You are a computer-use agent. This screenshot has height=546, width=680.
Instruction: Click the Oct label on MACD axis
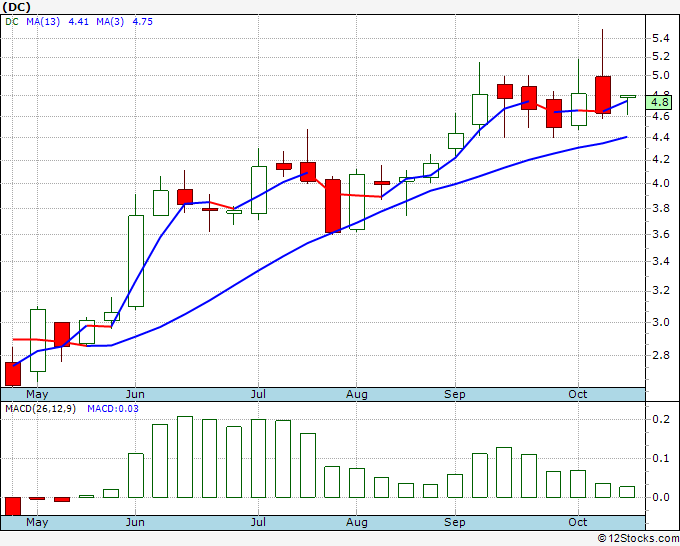pos(578,522)
